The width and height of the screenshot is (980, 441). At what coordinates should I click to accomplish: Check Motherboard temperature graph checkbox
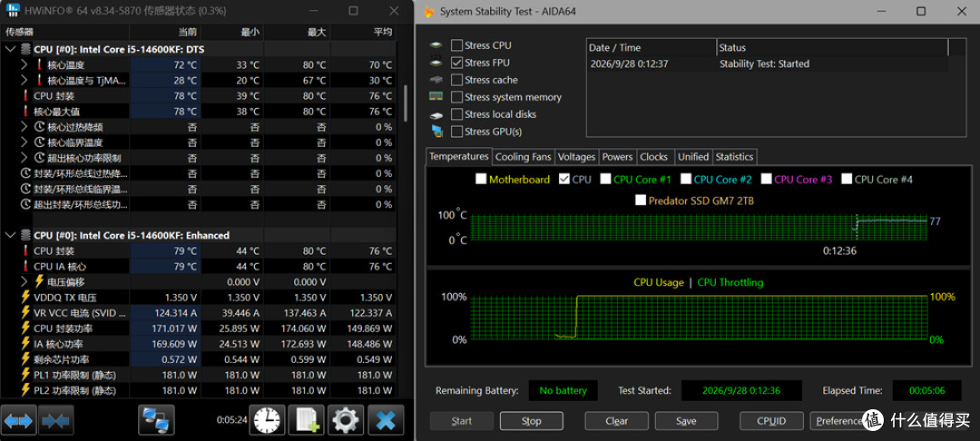tap(481, 180)
